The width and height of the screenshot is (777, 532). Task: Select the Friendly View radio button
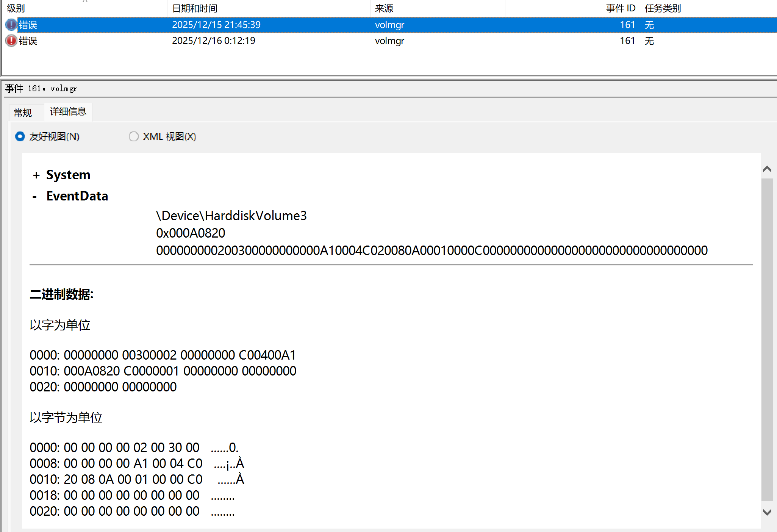point(20,136)
